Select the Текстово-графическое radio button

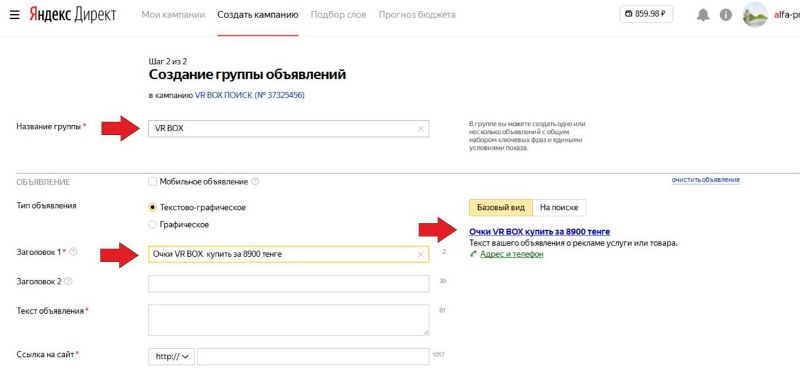pyautogui.click(x=152, y=208)
